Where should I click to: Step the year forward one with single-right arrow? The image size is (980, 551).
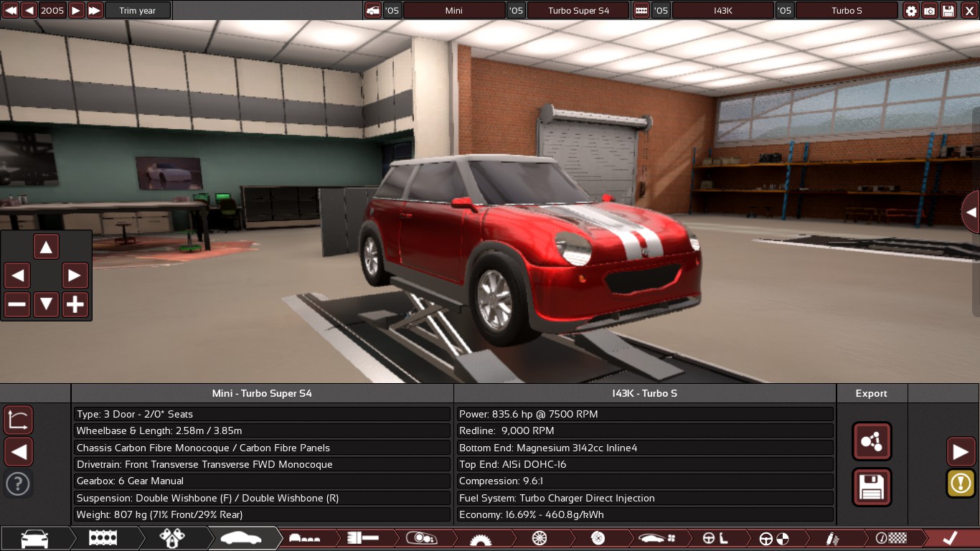77,10
